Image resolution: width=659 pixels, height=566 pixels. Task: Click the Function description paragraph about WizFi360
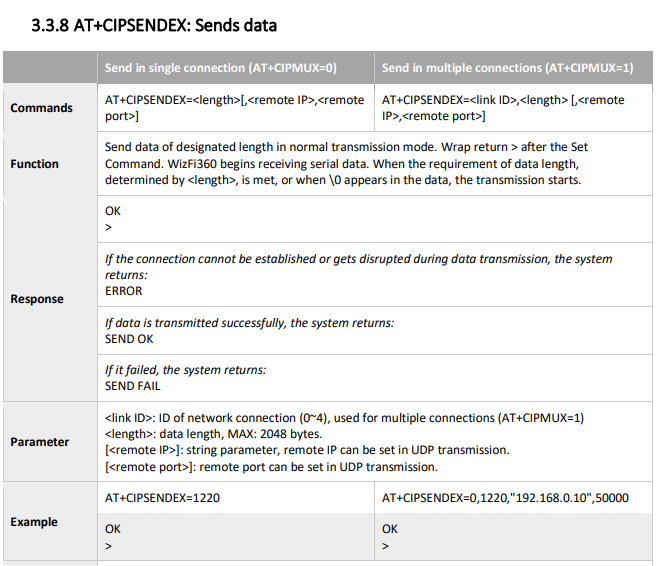346,163
